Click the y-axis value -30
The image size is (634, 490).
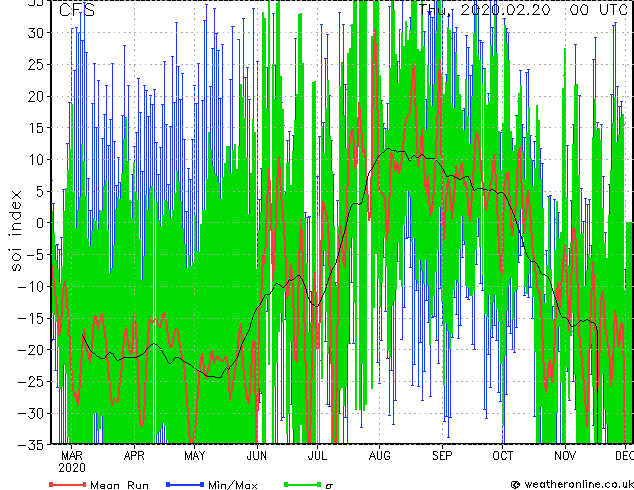click(x=31, y=413)
